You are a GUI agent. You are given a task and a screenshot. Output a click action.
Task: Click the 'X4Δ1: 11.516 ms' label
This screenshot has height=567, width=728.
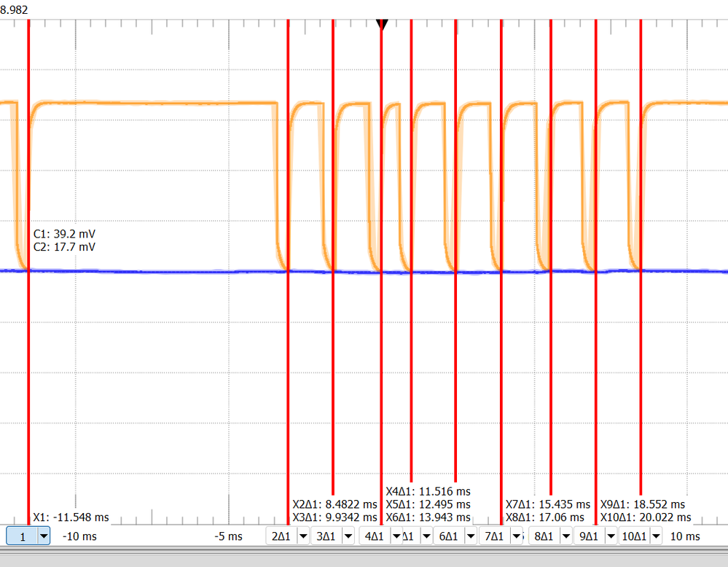tap(428, 491)
